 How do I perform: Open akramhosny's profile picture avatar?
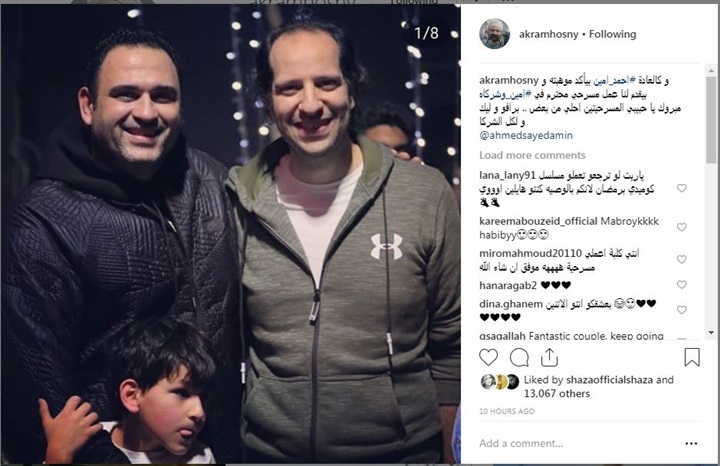pyautogui.click(x=495, y=34)
